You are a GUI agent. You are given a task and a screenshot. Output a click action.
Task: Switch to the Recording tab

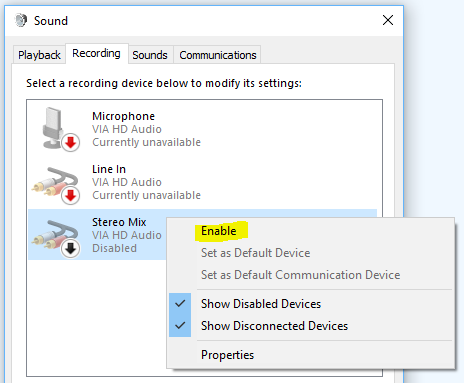tap(97, 53)
